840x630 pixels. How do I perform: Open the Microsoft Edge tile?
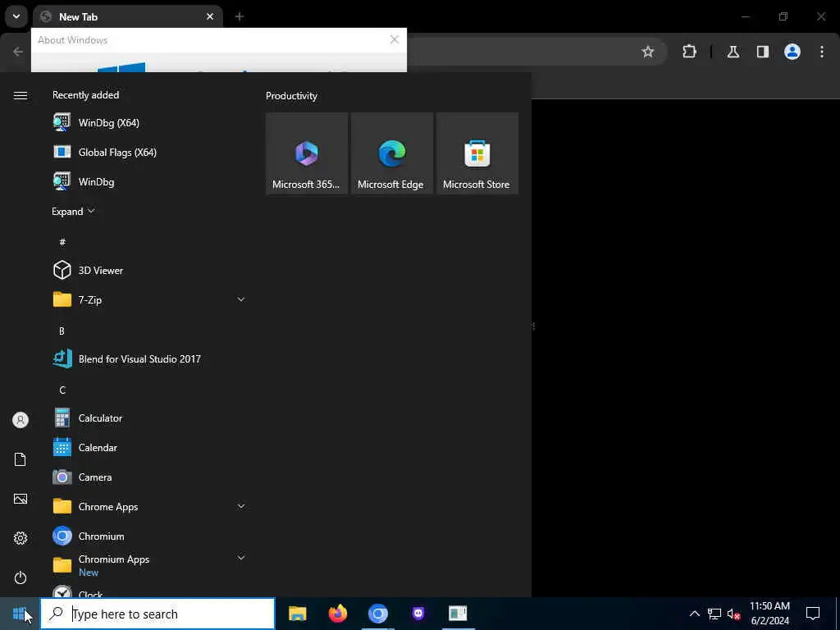pyautogui.click(x=391, y=153)
